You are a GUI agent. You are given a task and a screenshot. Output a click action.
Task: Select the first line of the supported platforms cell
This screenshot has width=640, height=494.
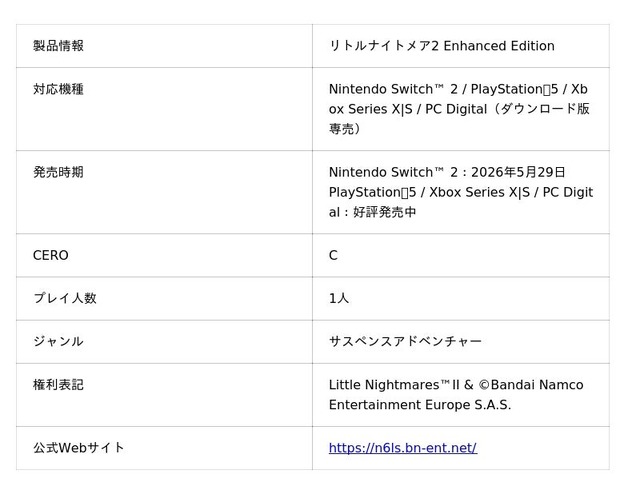(x=458, y=89)
